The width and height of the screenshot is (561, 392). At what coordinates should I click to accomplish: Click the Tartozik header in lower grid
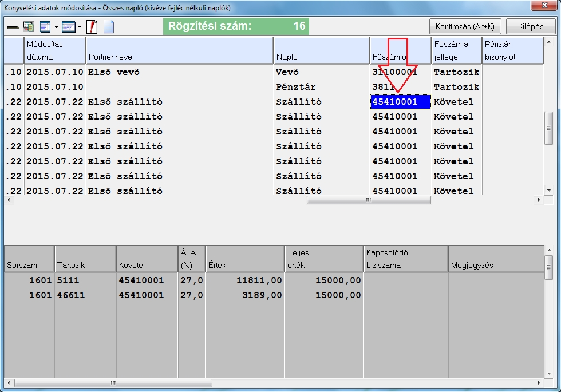point(85,259)
